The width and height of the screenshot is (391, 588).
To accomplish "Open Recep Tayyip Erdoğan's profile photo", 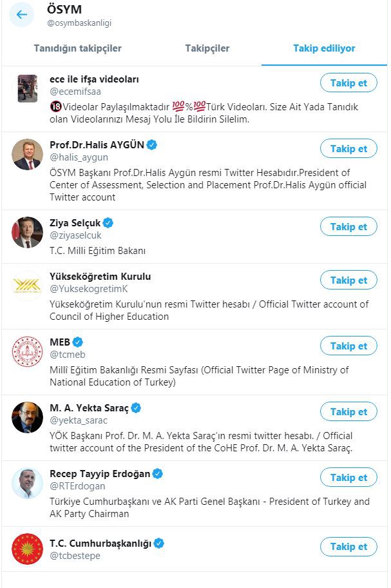I will point(27,483).
